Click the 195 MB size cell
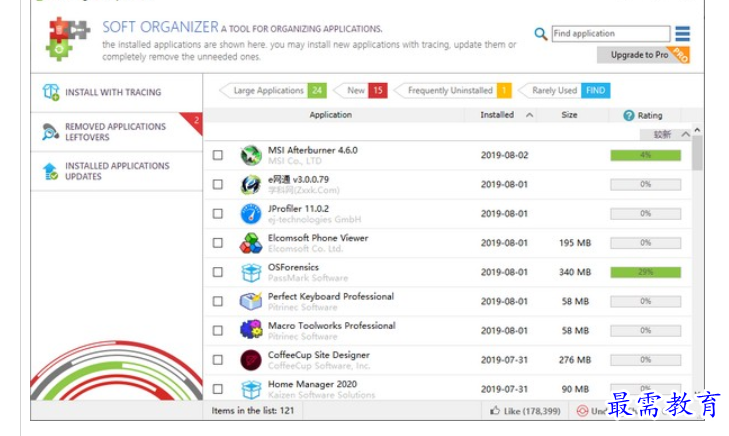Viewport: 729px width, 436px height. coord(575,243)
